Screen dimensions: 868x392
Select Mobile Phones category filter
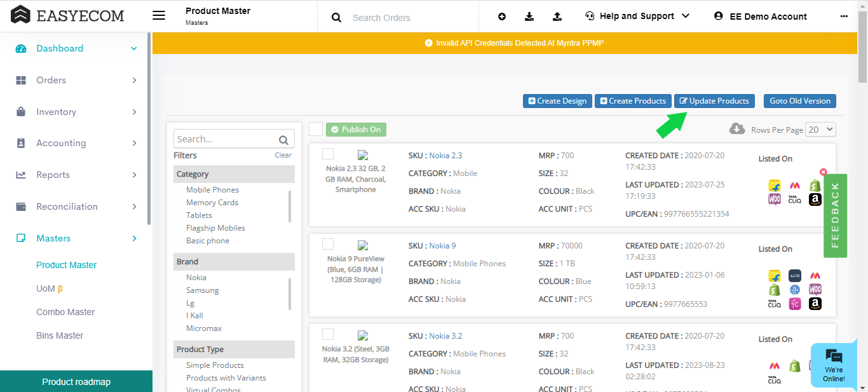pyautogui.click(x=212, y=190)
